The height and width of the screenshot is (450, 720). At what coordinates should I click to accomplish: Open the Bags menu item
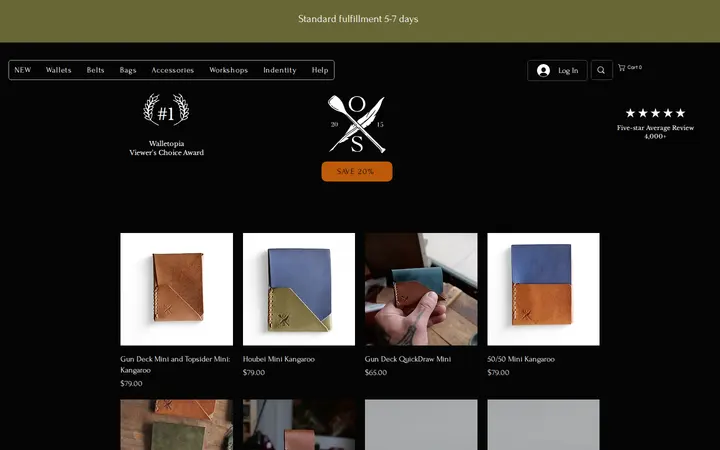click(128, 70)
